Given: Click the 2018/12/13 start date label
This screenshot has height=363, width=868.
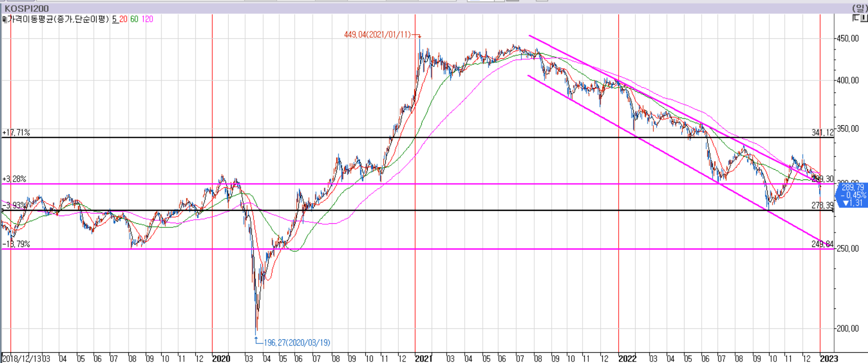Looking at the screenshot, I should (22, 358).
